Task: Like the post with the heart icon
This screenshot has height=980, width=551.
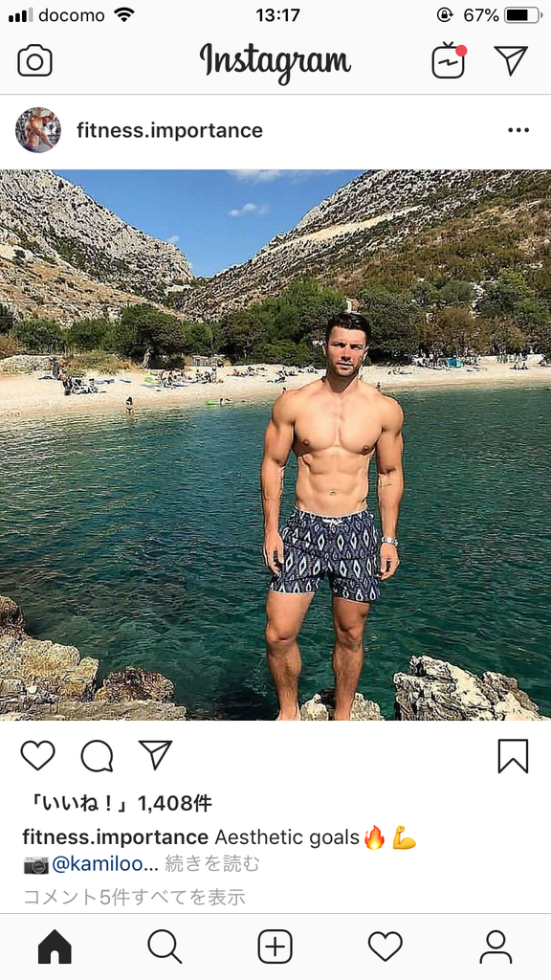Action: [x=38, y=755]
